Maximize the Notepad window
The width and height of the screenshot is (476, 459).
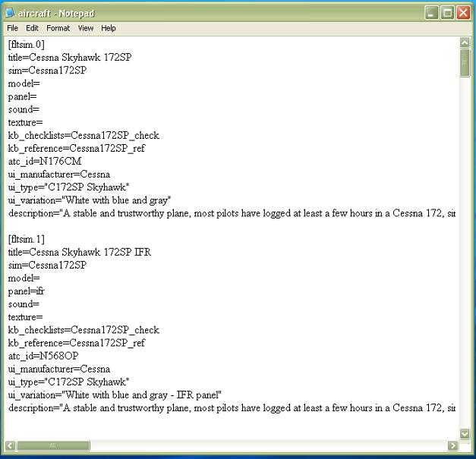point(447,13)
